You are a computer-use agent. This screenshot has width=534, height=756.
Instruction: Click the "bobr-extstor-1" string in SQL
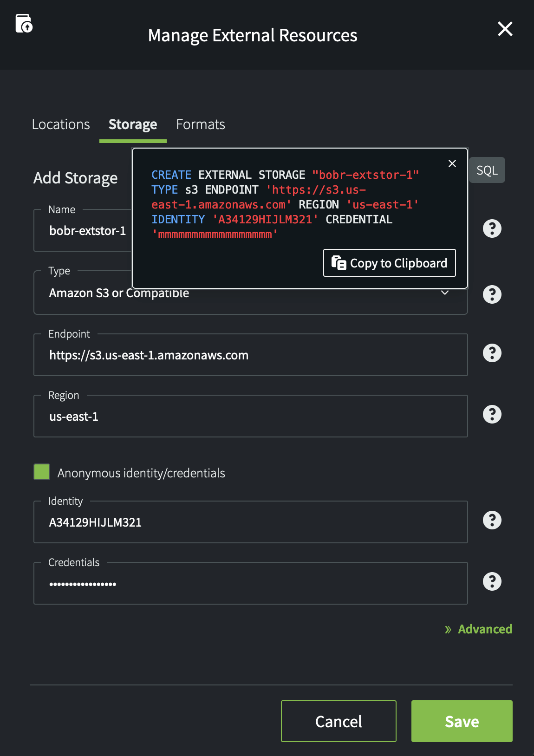click(x=365, y=175)
